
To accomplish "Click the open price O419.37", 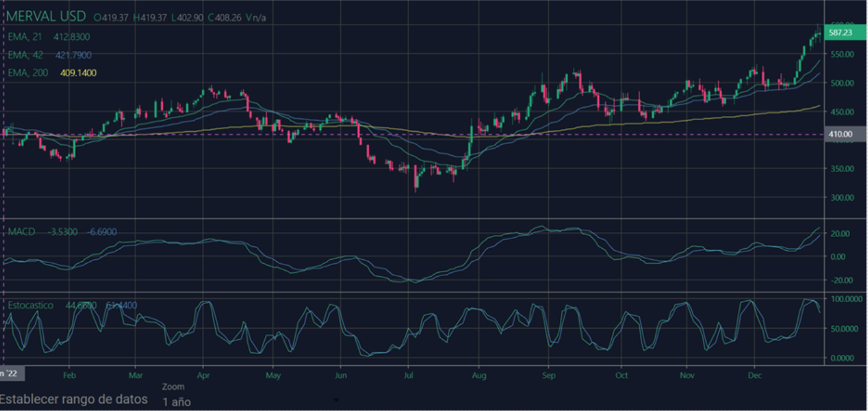I will point(112,17).
